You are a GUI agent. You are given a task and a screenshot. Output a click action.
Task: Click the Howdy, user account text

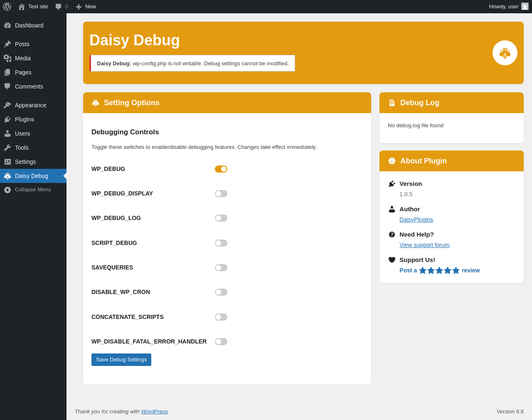[x=504, y=7]
